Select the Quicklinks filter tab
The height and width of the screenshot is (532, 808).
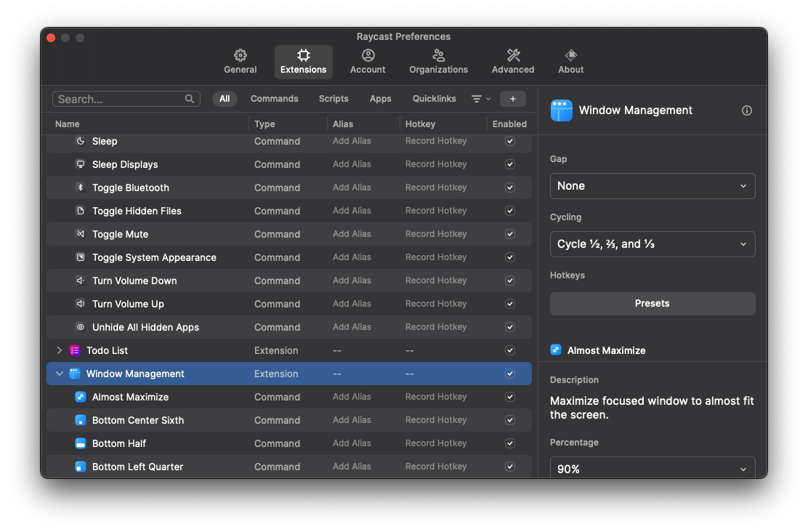[434, 98]
